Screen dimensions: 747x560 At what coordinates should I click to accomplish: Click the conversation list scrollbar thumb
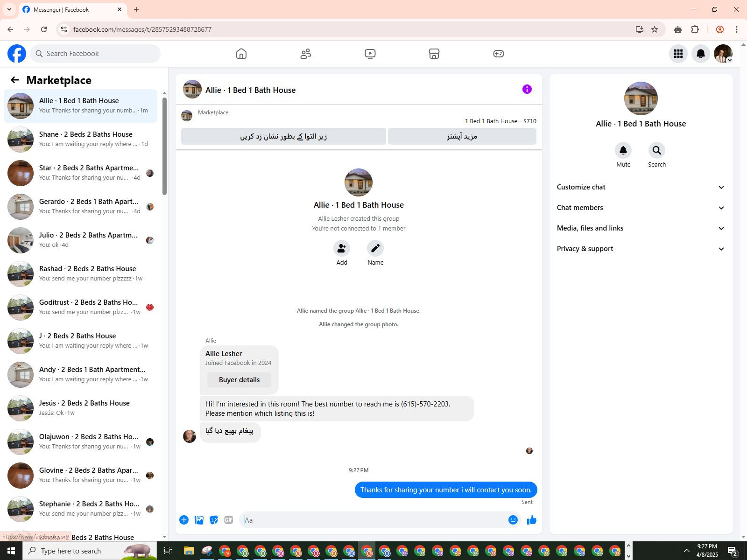[164, 146]
